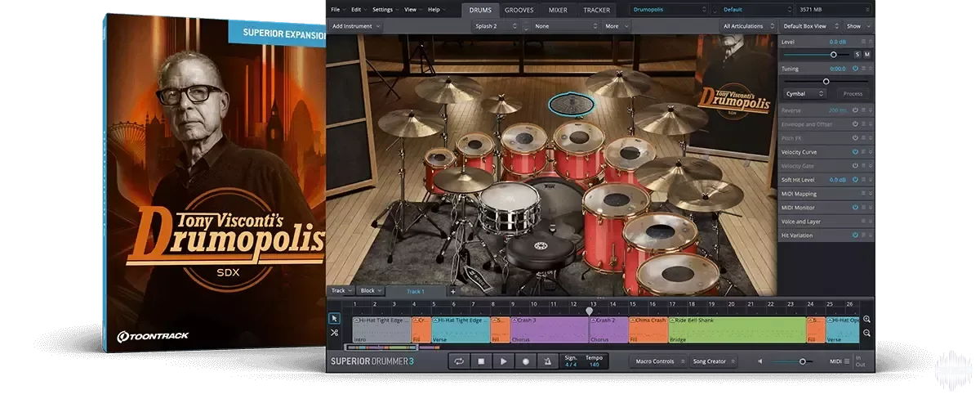
Task: Enable the Reverse power toggle
Action: click(x=855, y=110)
